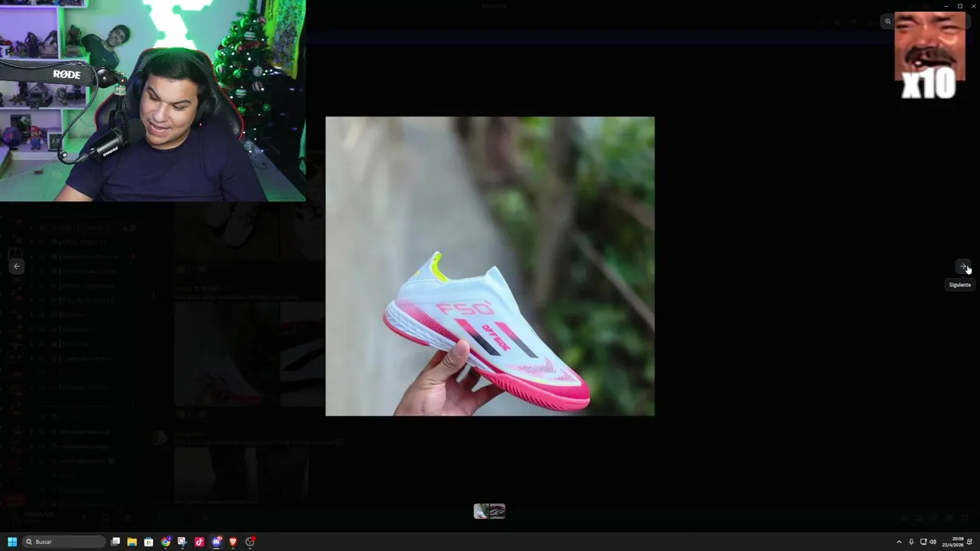Open the volume tray icon
The height and width of the screenshot is (551, 980).
pos(933,542)
